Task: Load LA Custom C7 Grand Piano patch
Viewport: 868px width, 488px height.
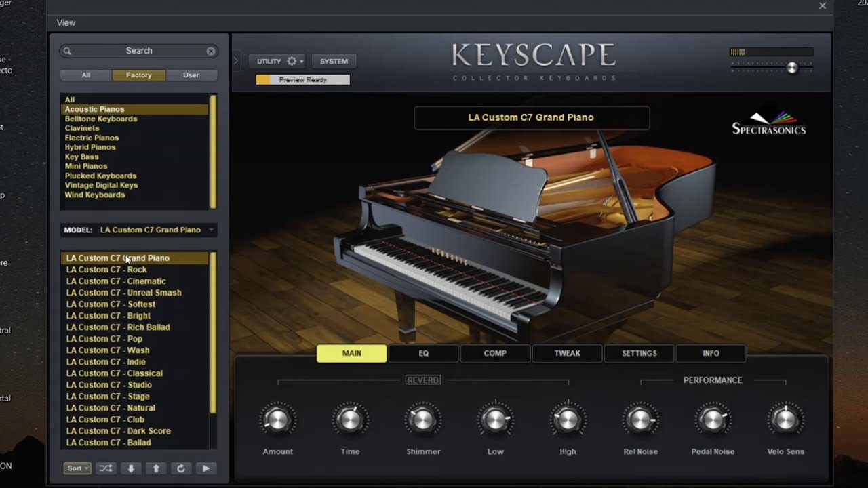Action: point(134,258)
